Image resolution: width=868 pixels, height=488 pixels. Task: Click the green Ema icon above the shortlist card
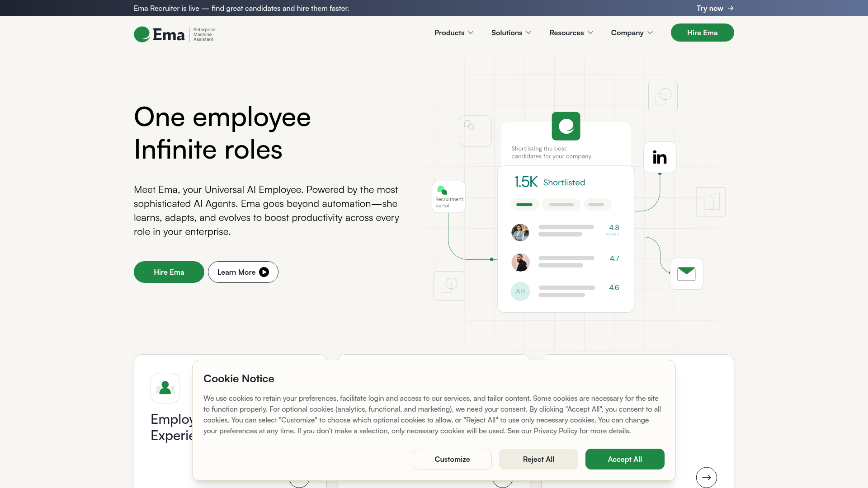point(566,126)
